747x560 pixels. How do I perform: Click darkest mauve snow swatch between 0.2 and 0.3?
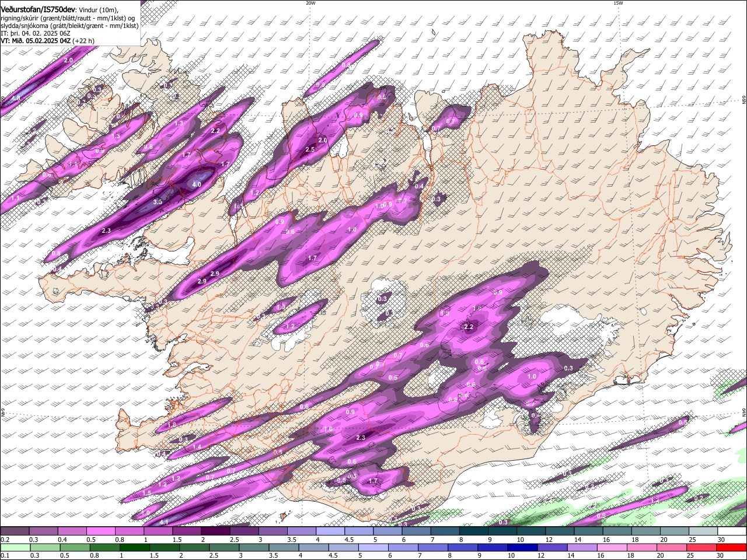coord(15,531)
